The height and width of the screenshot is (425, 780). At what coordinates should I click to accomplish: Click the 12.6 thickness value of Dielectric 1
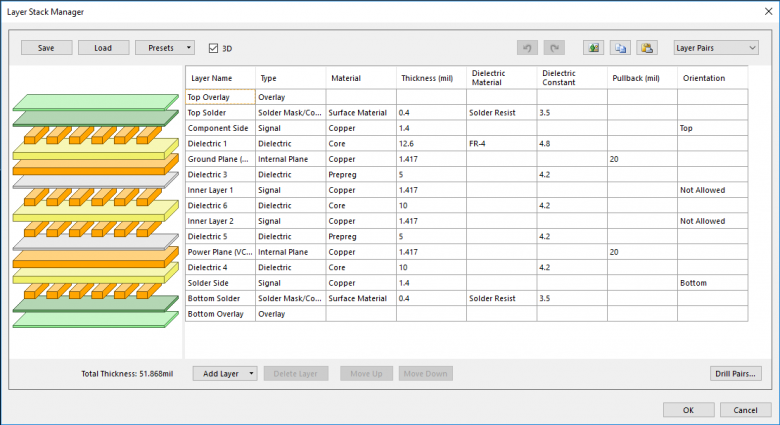pos(431,143)
